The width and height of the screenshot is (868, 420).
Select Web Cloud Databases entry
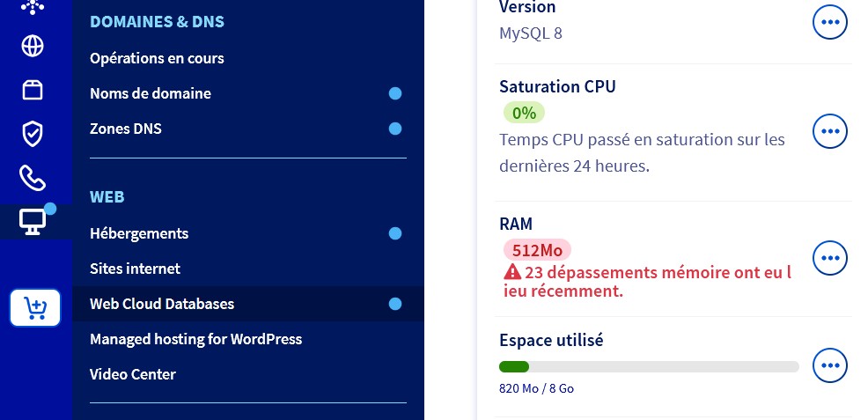coord(248,304)
